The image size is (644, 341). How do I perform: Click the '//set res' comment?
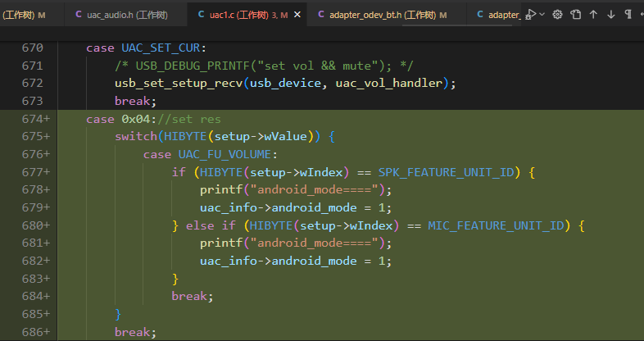189,119
